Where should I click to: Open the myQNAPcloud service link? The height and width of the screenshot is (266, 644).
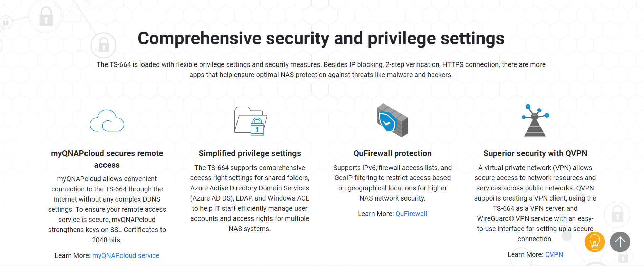[126, 255]
